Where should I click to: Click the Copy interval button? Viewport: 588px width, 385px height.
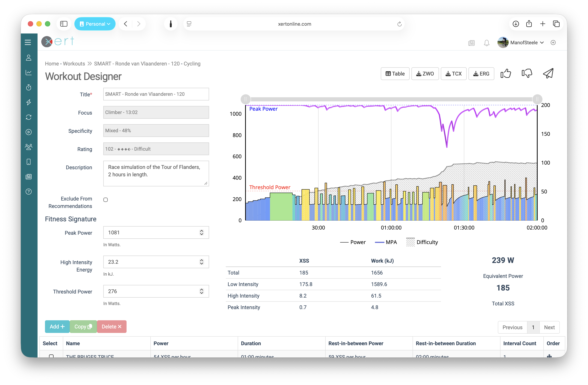click(83, 327)
